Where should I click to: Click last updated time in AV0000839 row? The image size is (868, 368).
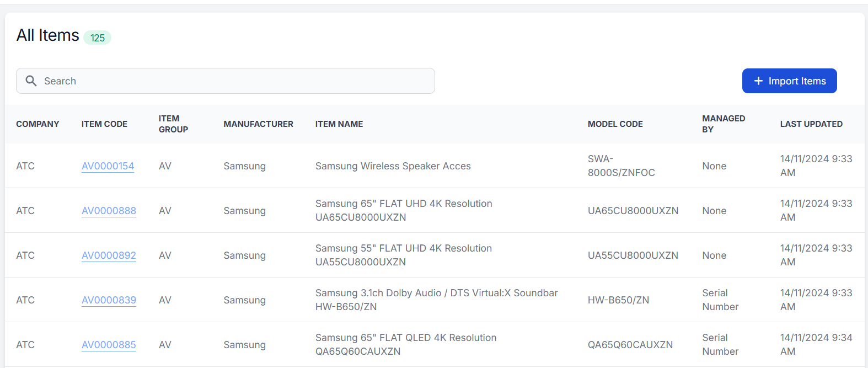click(816, 300)
